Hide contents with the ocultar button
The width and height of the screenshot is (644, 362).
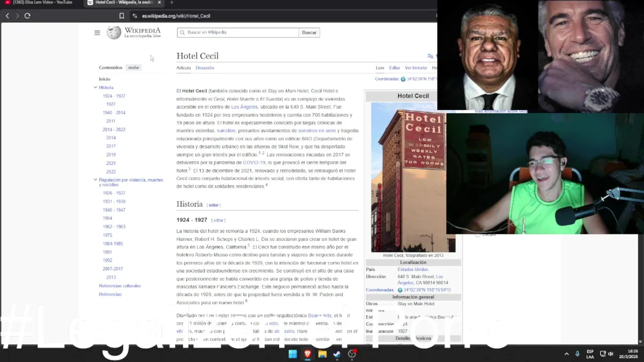click(x=133, y=67)
